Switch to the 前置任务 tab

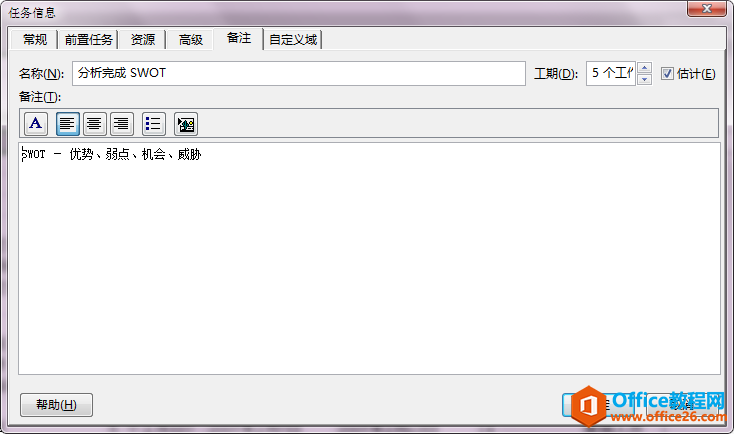[88, 40]
